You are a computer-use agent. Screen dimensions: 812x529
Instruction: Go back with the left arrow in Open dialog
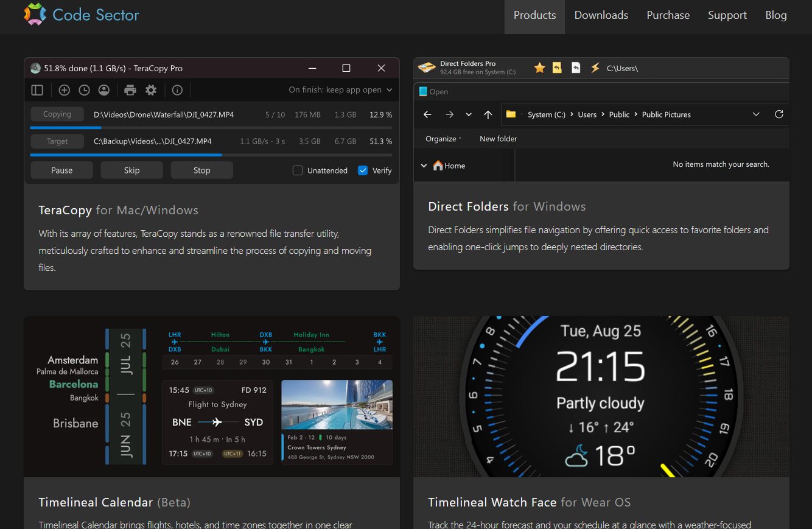pos(427,114)
